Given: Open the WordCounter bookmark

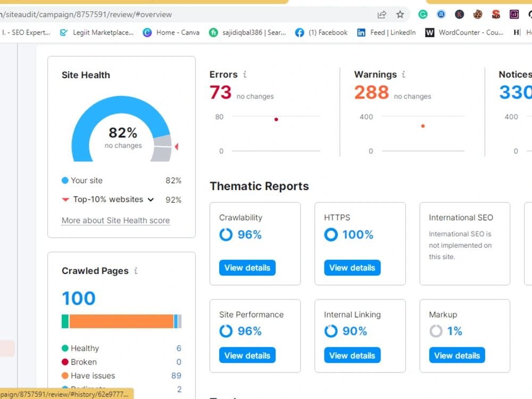Looking at the screenshot, I should point(464,32).
